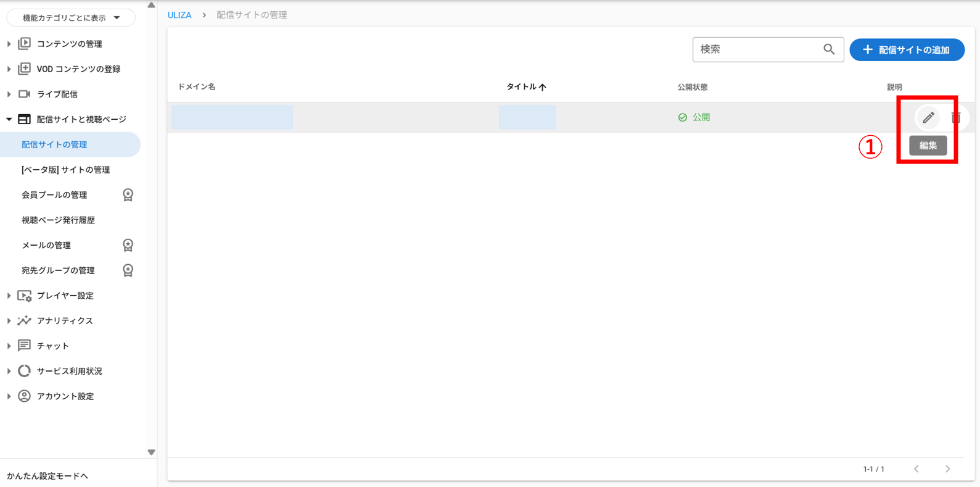
Task: Select 視聴ページ発行履歴 in the sidebar
Action: click(x=58, y=220)
